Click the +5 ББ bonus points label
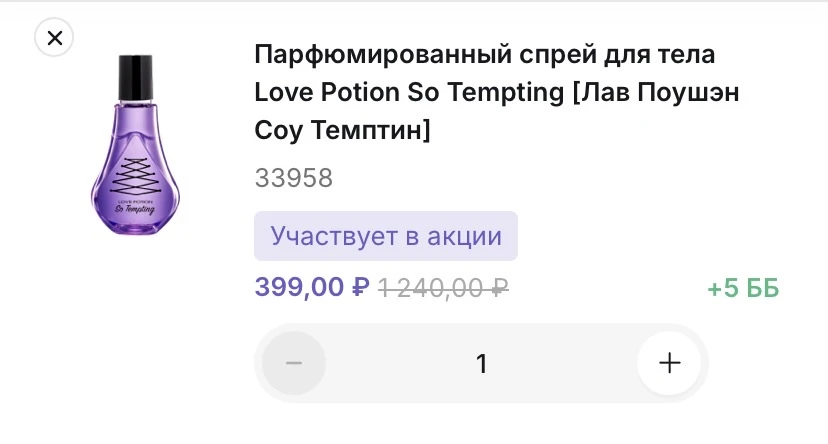The width and height of the screenshot is (828, 444). (x=742, y=289)
